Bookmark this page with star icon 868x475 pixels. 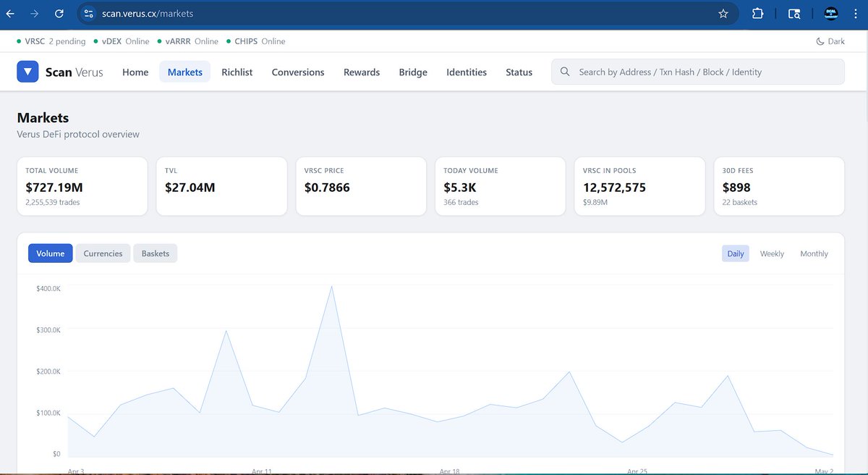(723, 13)
